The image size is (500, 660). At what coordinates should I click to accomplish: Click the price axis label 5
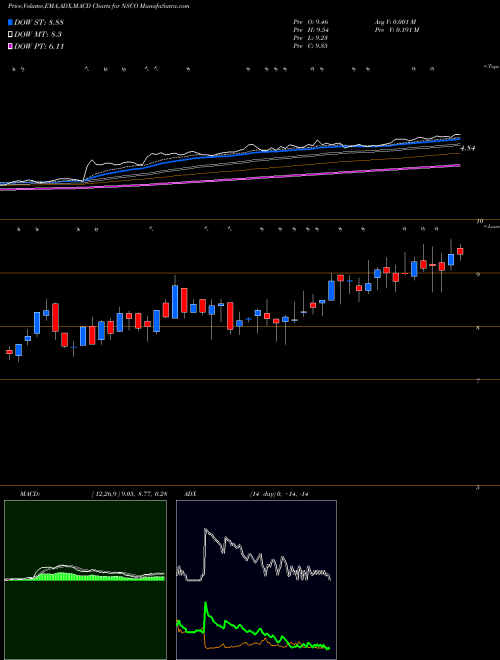pyautogui.click(x=478, y=487)
